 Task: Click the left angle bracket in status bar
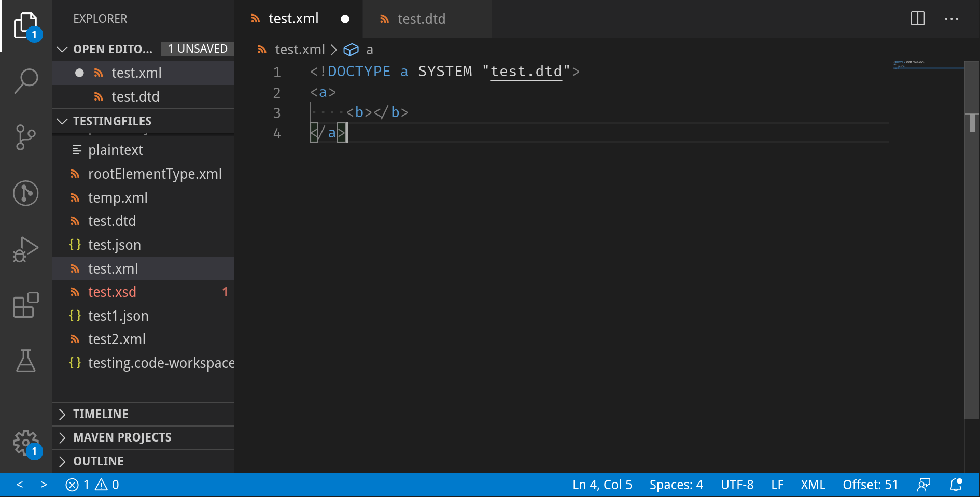[x=20, y=485]
